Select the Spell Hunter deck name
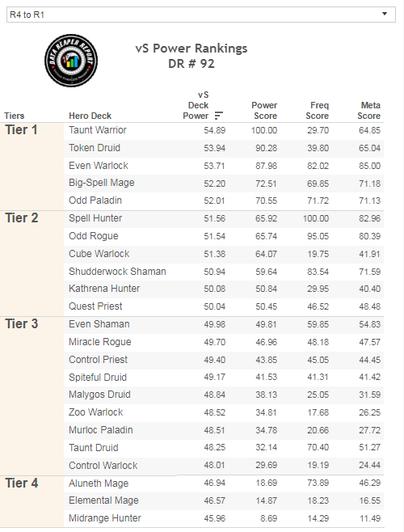The height and width of the screenshot is (532, 404). (95, 218)
